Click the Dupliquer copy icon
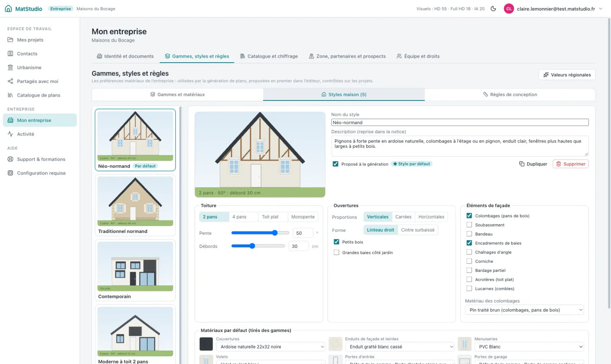 [522, 164]
